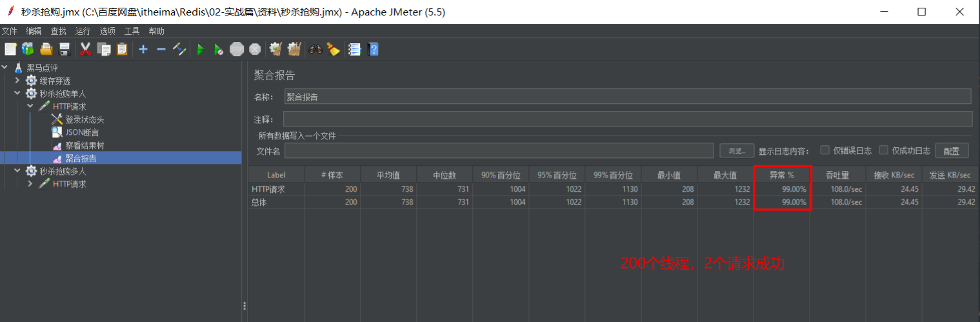
Task: Click the 中位数 column header
Action: [x=445, y=175]
